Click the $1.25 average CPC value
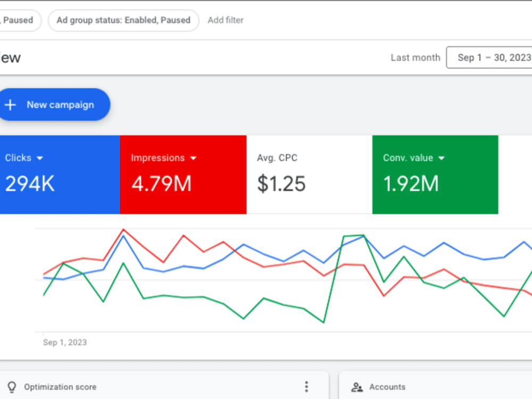Viewport: 532px width, 399px height. 281,184
